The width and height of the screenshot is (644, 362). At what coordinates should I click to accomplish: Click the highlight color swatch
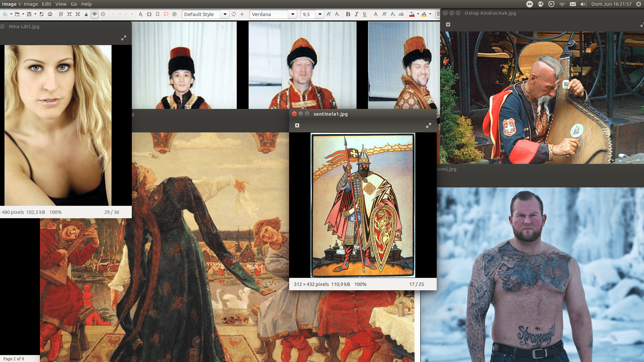[424, 14]
